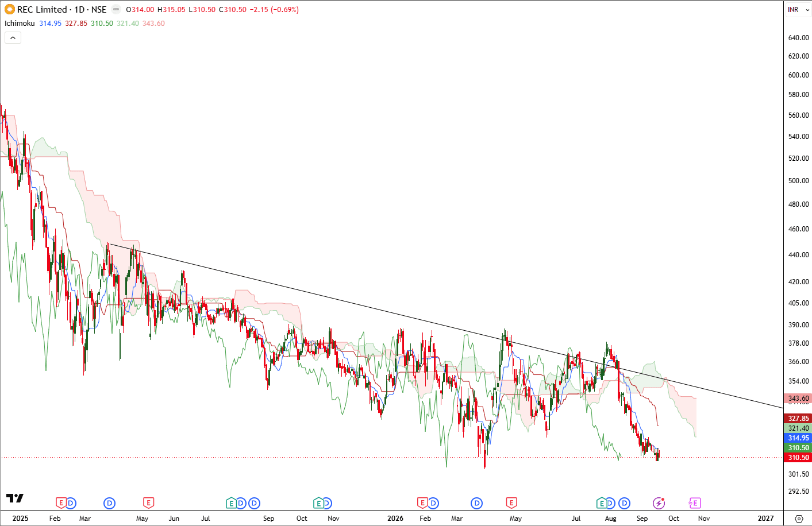The image size is (812, 526).
Task: Click the 640.00 label on price axis
Action: coord(799,38)
